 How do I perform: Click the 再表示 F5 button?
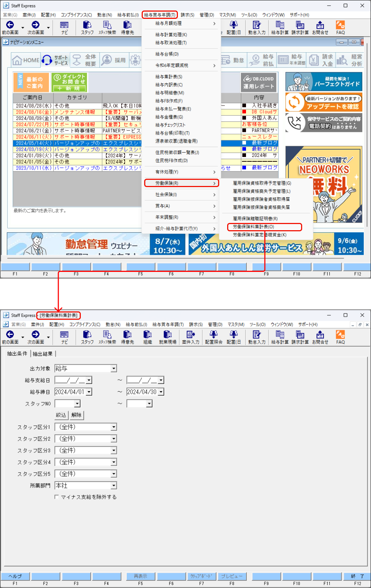pos(141,576)
